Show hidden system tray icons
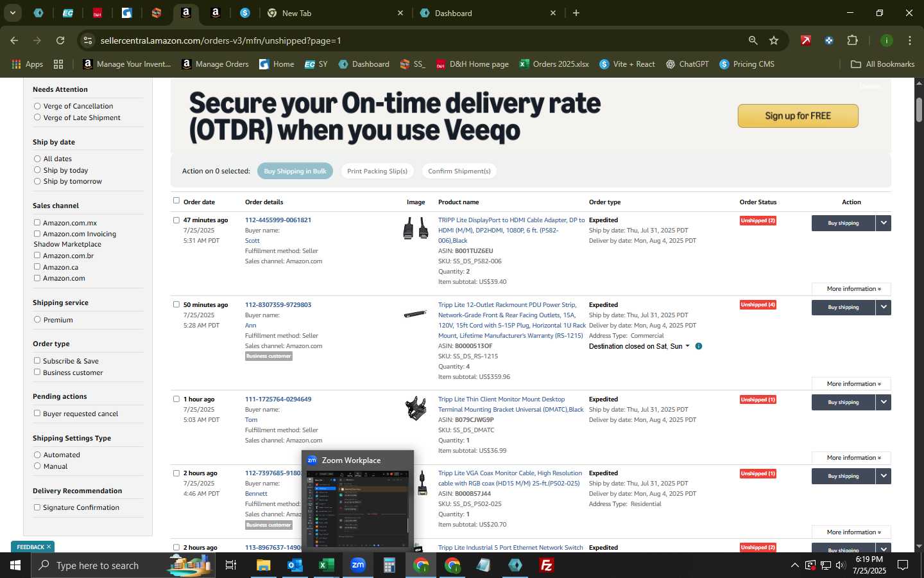The image size is (924, 578). coord(794,565)
